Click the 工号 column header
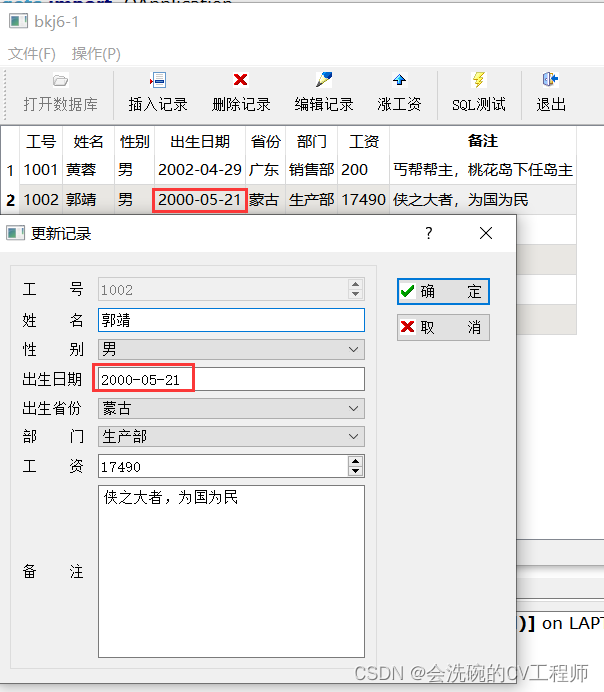604x692 pixels. point(41,141)
